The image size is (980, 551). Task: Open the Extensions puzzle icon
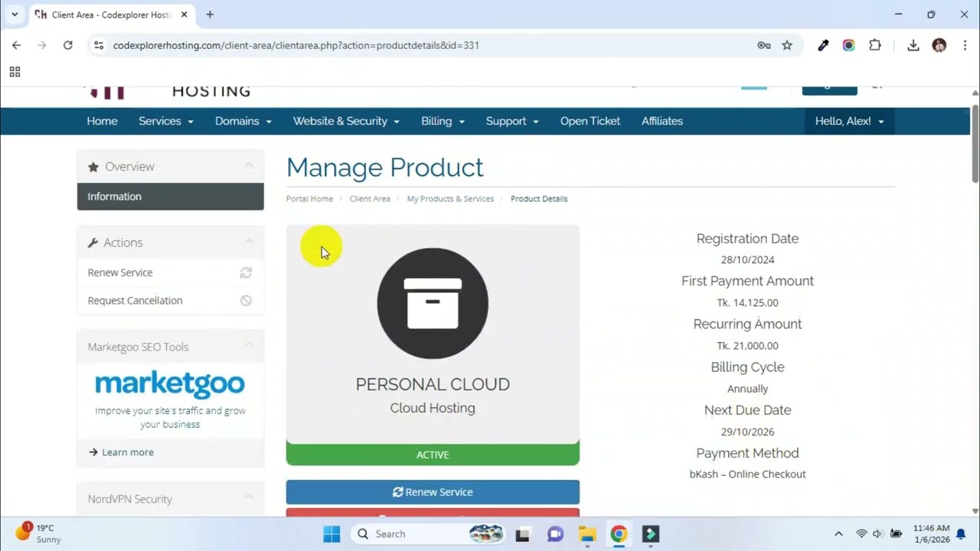(874, 45)
